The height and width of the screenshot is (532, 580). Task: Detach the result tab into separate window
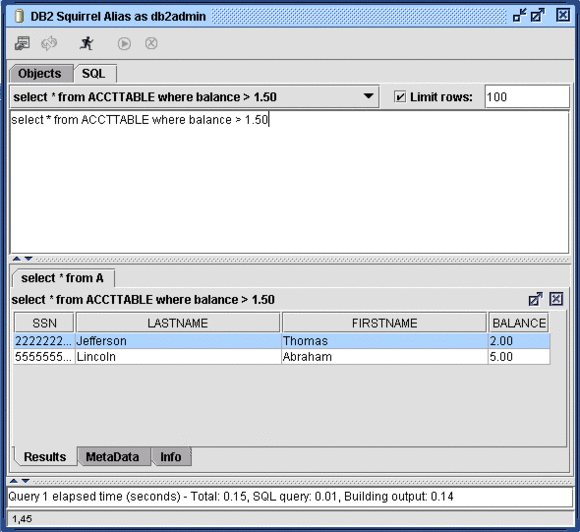[x=535, y=299]
